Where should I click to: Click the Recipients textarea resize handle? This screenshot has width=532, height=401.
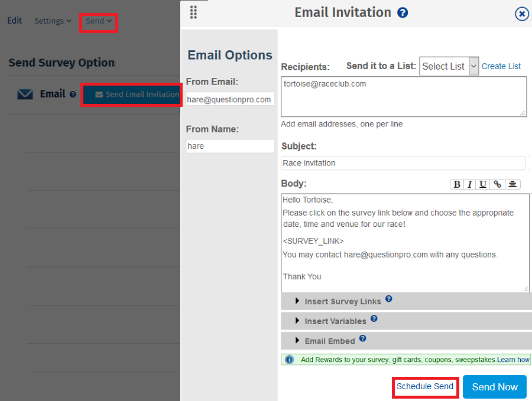tap(523, 113)
